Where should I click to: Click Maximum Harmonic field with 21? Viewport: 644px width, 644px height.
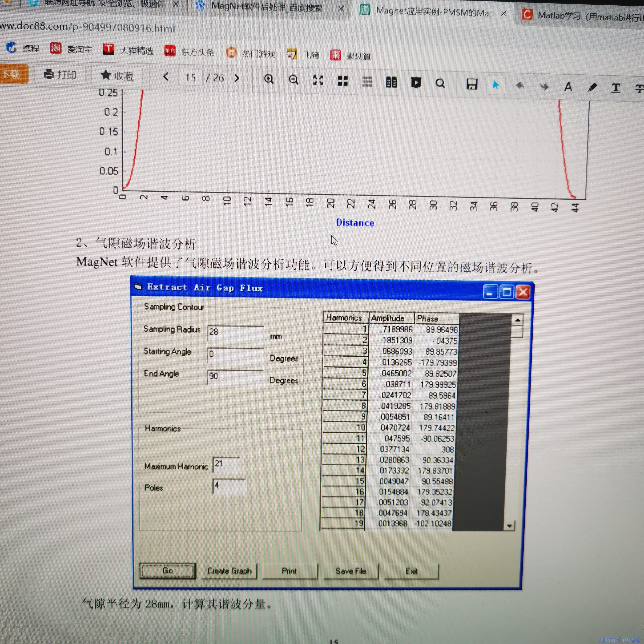[227, 465]
